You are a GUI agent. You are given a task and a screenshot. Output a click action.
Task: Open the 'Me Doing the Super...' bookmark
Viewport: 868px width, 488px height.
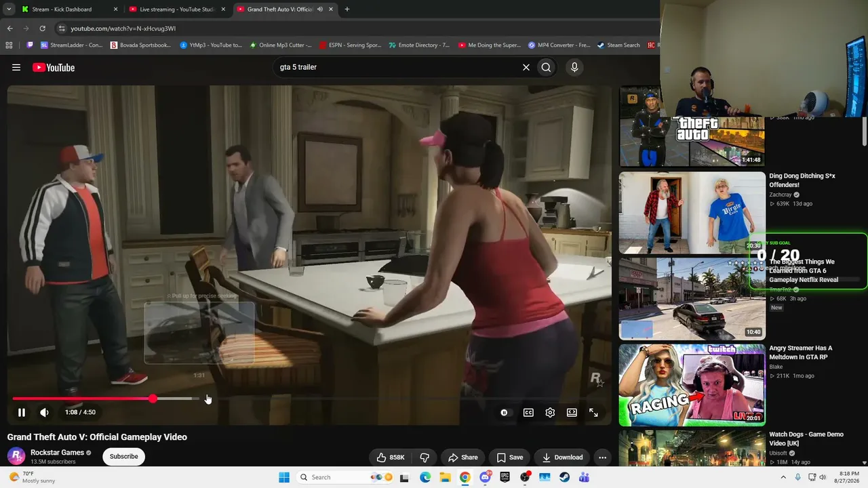tap(490, 45)
